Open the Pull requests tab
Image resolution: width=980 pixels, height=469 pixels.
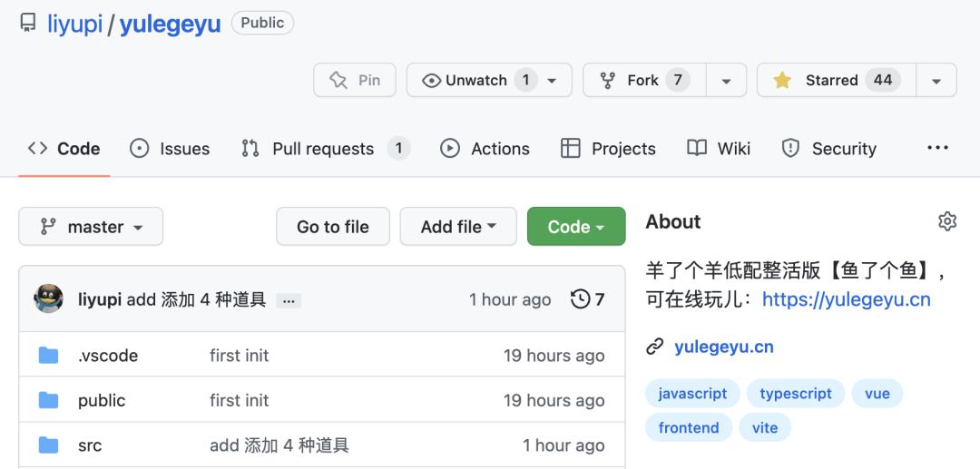(x=324, y=149)
